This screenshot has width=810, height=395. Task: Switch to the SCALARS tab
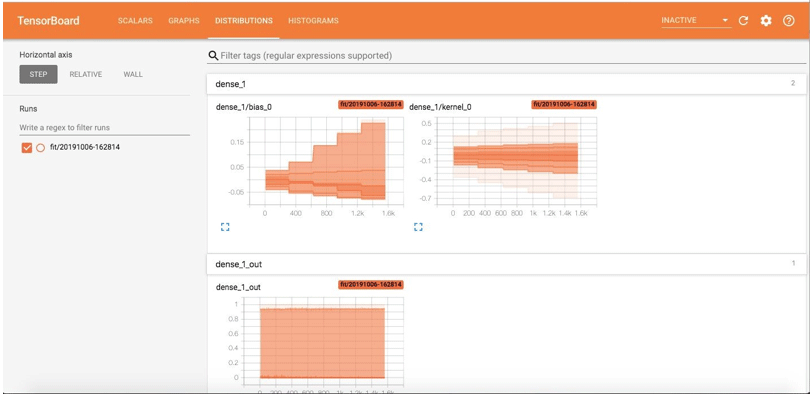pos(135,21)
